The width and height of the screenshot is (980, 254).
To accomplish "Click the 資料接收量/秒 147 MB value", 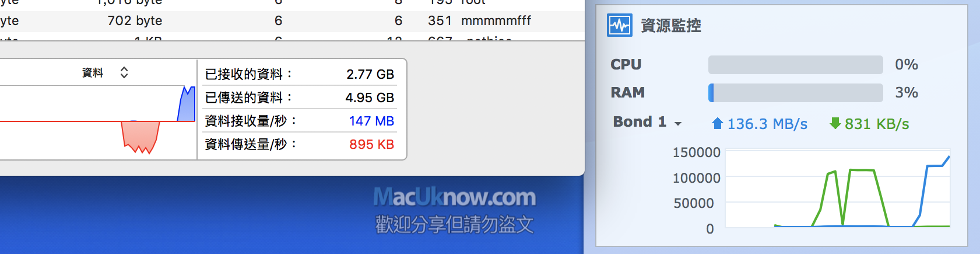I will (371, 121).
